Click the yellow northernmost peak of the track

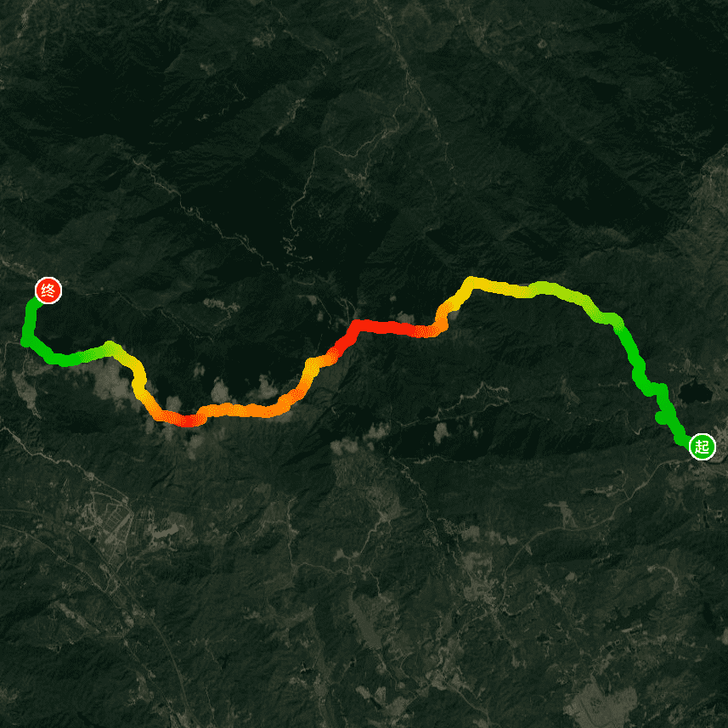pyautogui.click(x=471, y=282)
